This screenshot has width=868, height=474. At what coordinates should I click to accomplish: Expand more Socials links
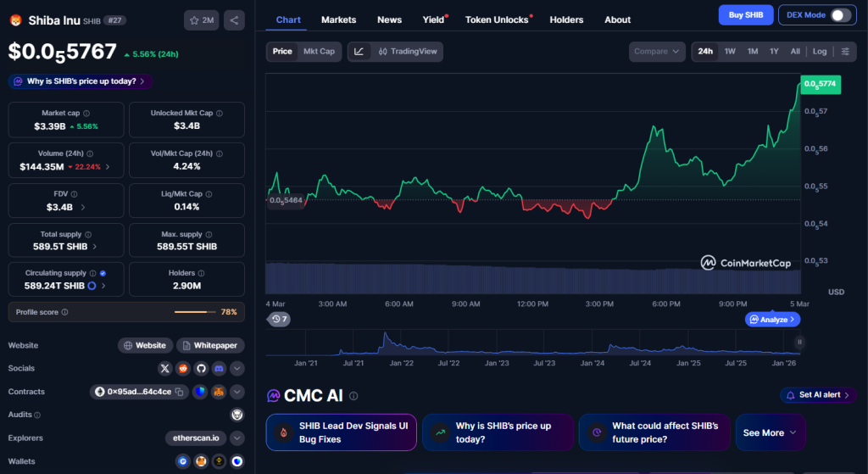(x=237, y=369)
